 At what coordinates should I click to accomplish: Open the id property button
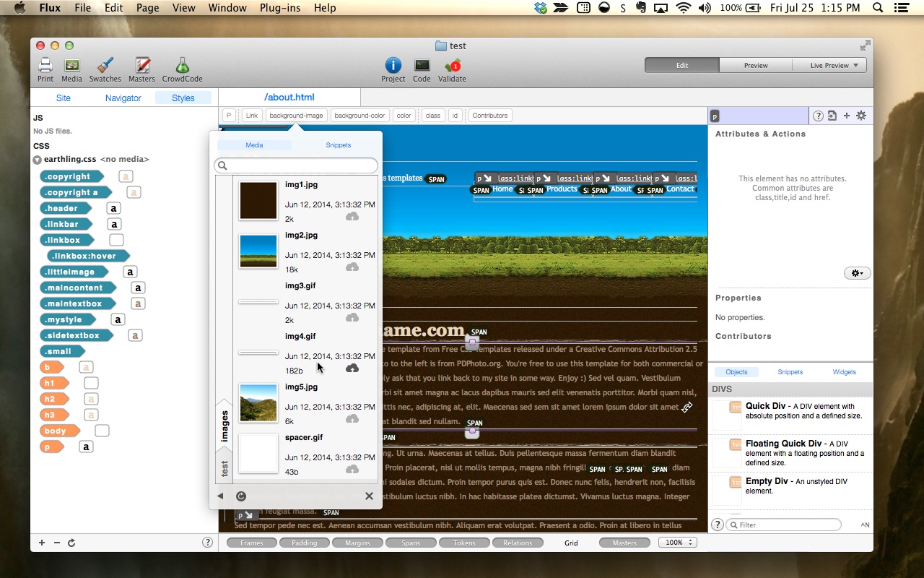(455, 116)
